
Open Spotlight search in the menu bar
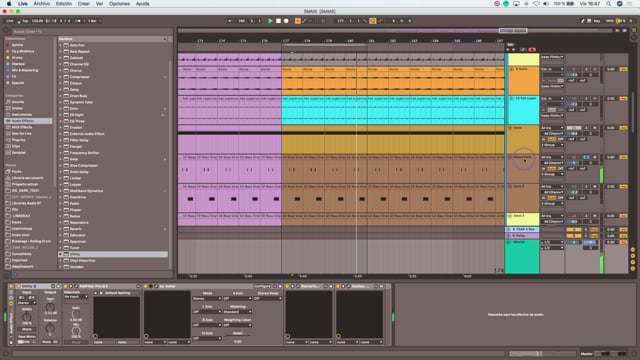(608, 4)
